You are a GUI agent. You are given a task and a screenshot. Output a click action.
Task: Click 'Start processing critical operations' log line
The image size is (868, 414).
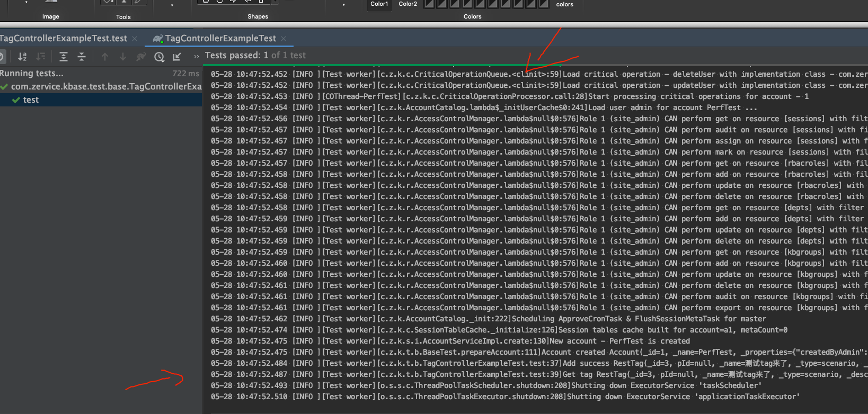coord(510,96)
